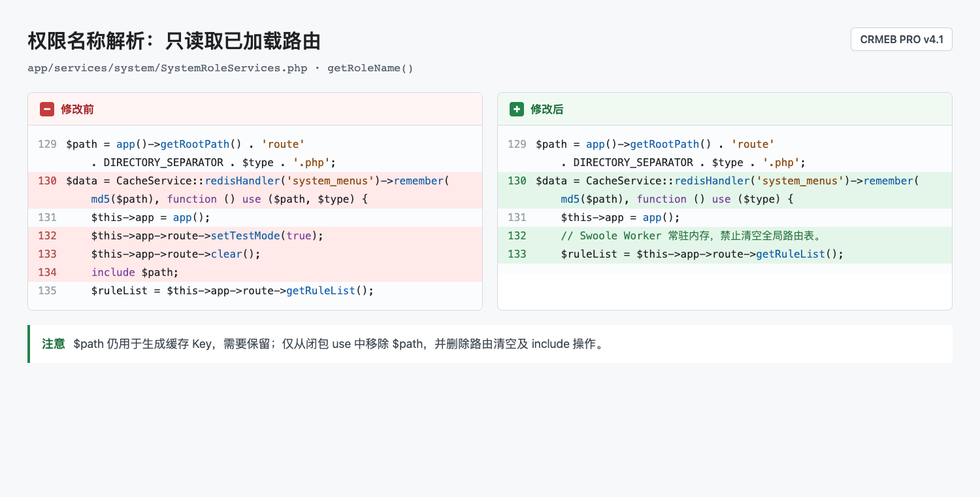980x497 pixels.
Task: Click the green Swoole Worker comment line
Action: click(691, 235)
